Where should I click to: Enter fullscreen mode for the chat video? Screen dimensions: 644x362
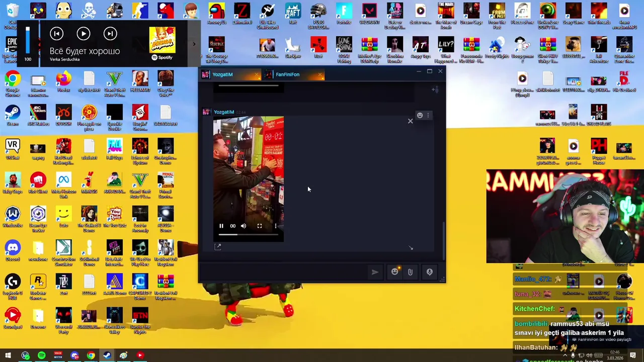point(260,226)
